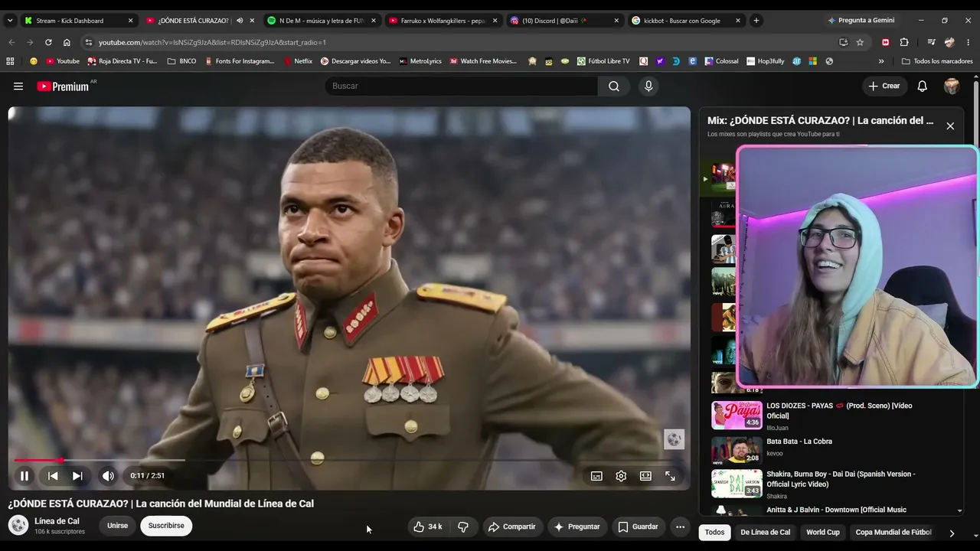This screenshot has height=551, width=980.
Task: Open the Chrome apps grid shortcut
Action: pyautogui.click(x=10, y=61)
